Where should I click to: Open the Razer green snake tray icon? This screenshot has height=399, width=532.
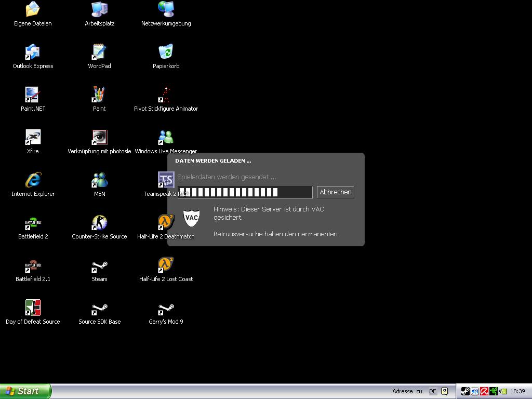494,391
